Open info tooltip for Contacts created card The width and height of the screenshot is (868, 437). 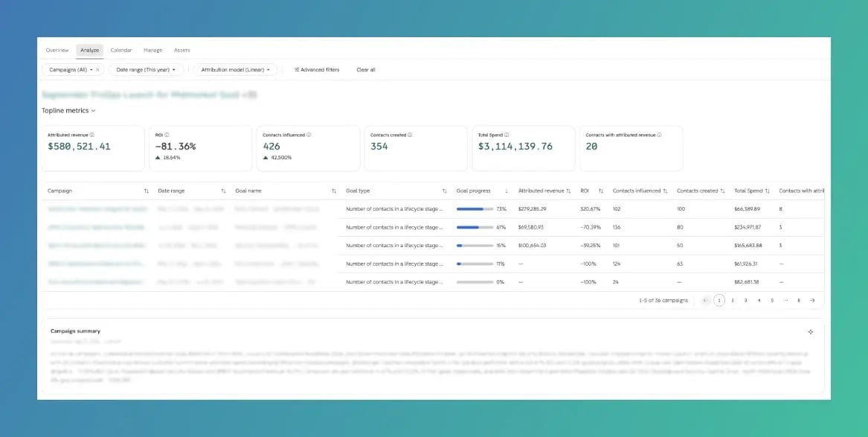click(x=410, y=135)
